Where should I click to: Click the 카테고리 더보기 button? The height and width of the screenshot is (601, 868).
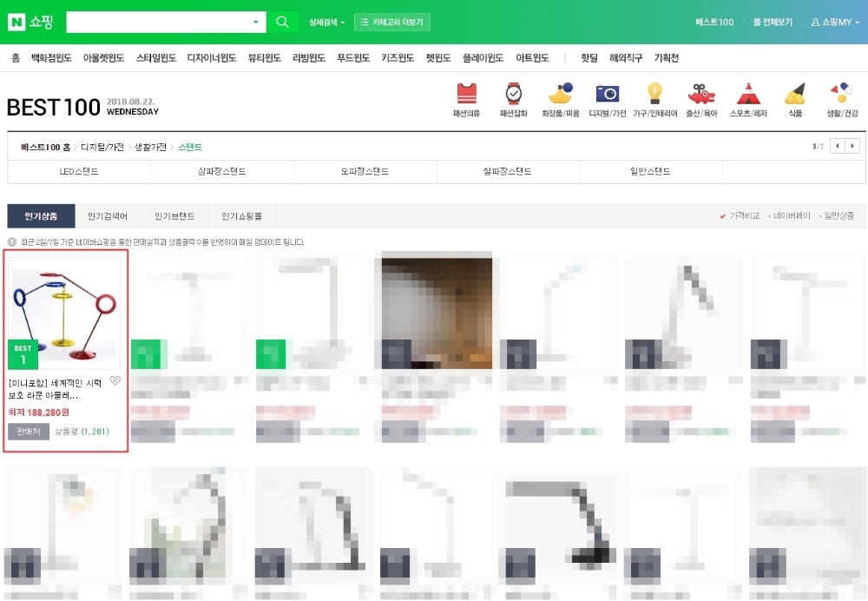click(392, 23)
